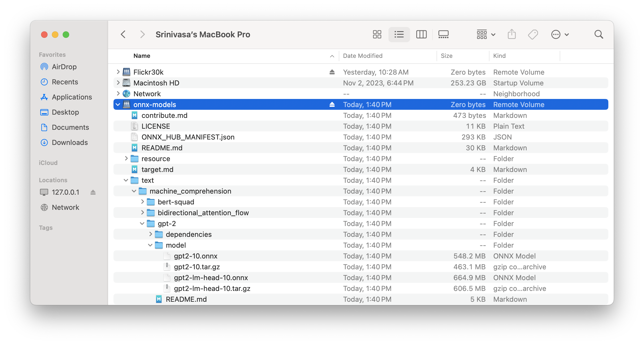Switch to gallery view

tap(443, 34)
